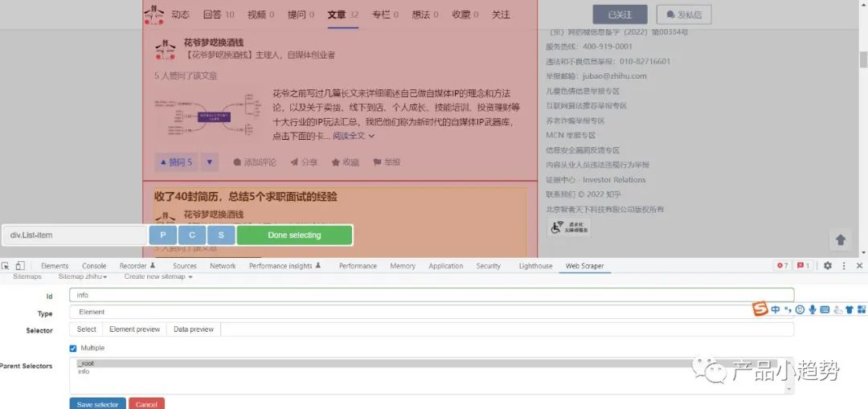
Task: Click the C child selector button
Action: tap(192, 235)
